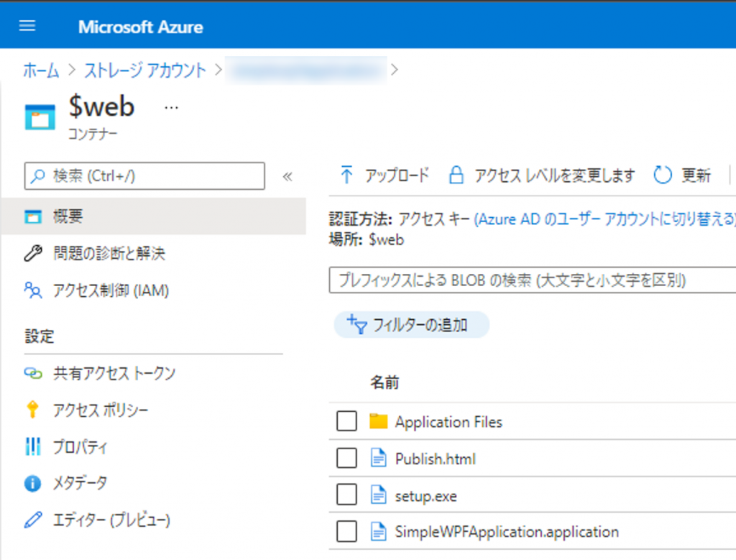Click the refresh circular arrow icon
Image resolution: width=736 pixels, height=560 pixels.
pos(662,175)
